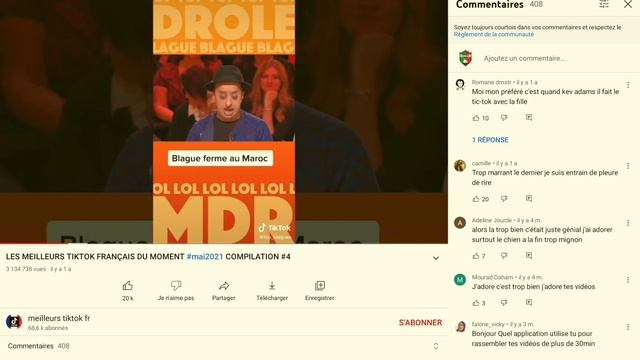This screenshot has height=360, width=640.
Task: Select comment text "Trop marrant le dernier"
Action: tap(507, 173)
